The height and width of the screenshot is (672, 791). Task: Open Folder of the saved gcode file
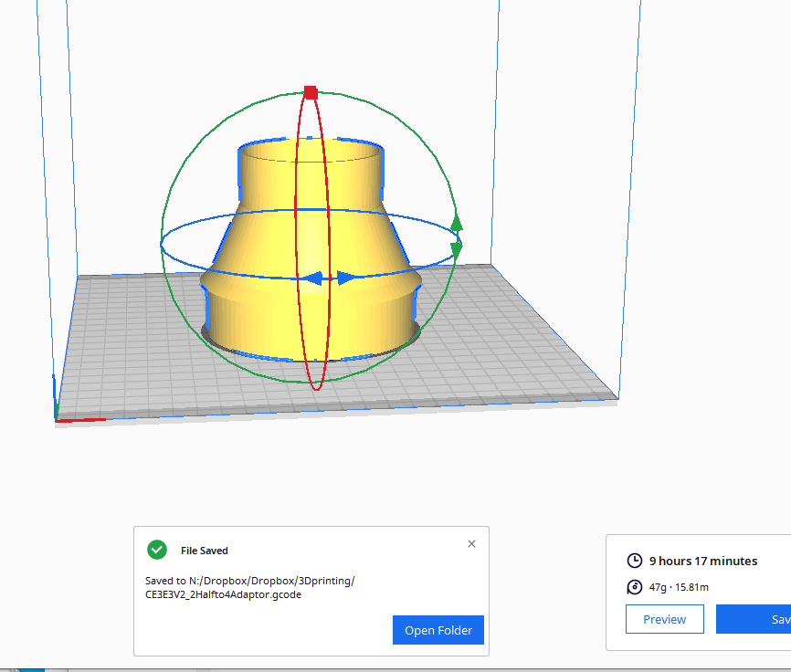pyautogui.click(x=438, y=630)
